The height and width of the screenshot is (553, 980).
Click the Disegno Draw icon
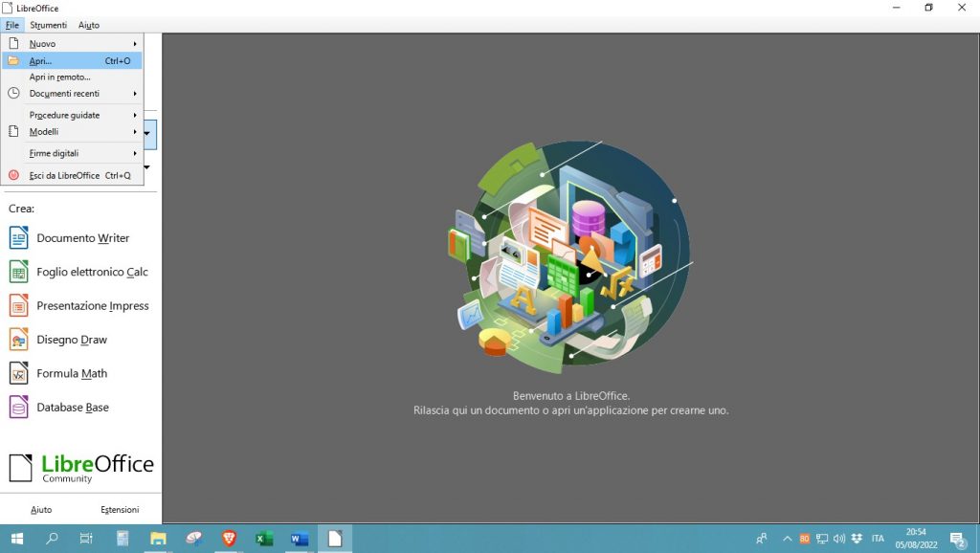pos(18,340)
